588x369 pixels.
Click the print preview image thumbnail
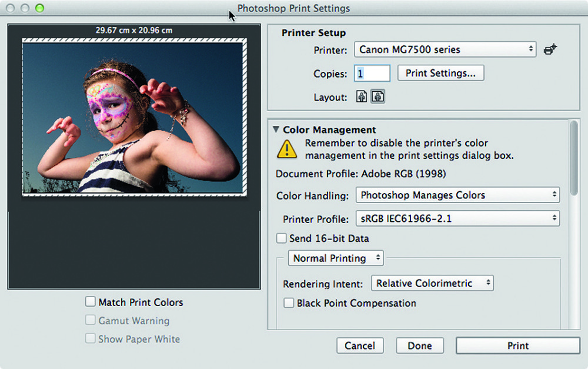pos(134,118)
